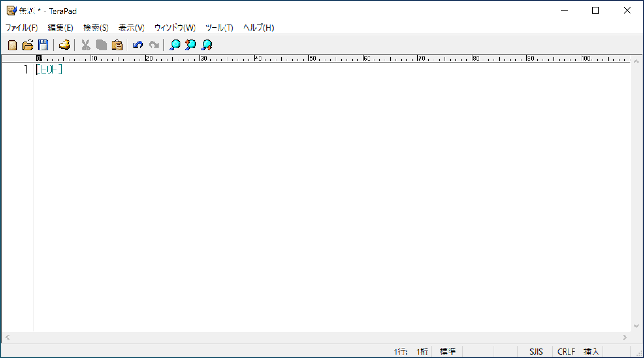
Task: Click the grayed Redo arrow icon
Action: pyautogui.click(x=154, y=45)
